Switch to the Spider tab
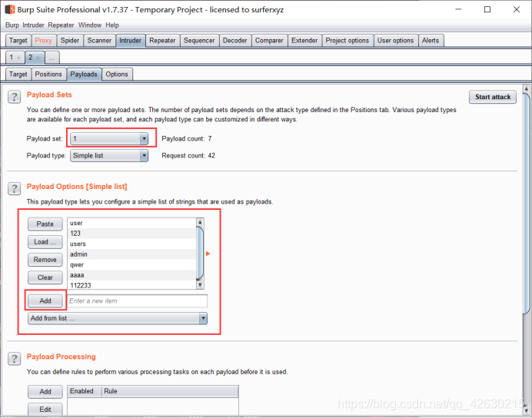 70,41
